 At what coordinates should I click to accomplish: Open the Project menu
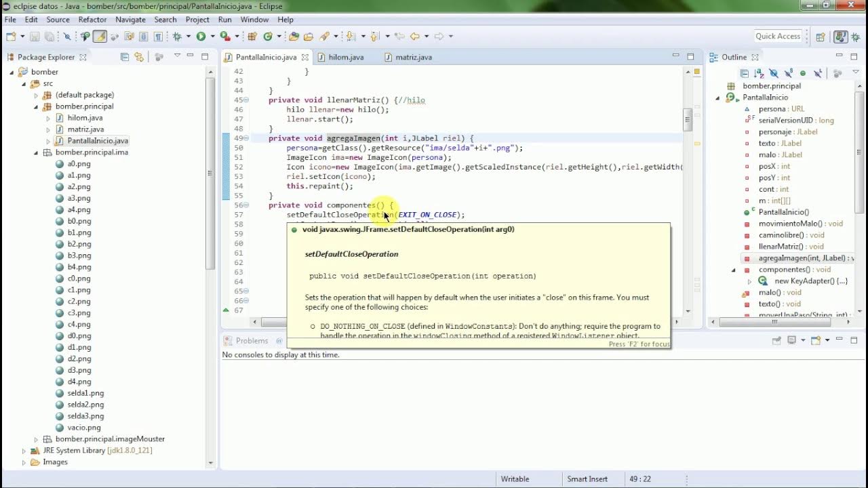click(197, 20)
